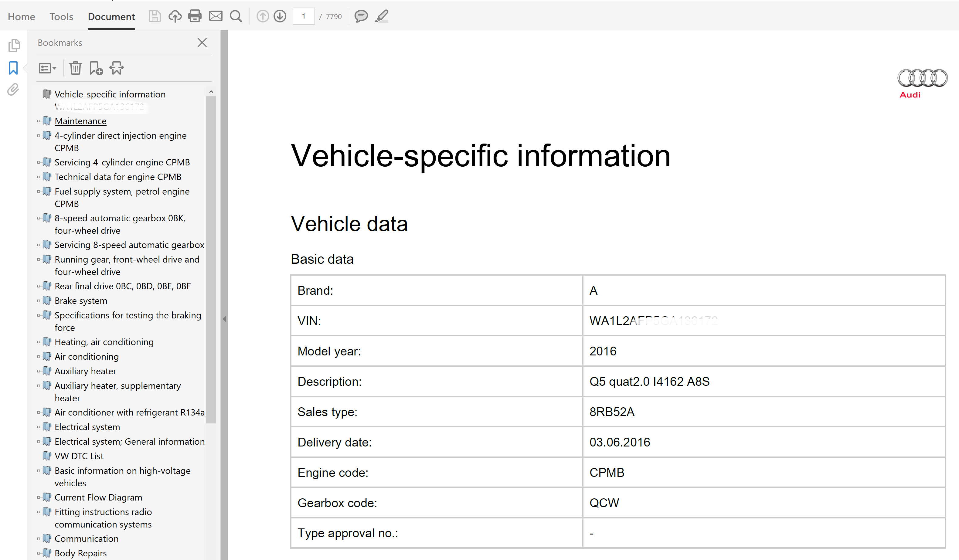This screenshot has height=560, width=959.
Task: Click the email envelope icon
Action: click(216, 16)
